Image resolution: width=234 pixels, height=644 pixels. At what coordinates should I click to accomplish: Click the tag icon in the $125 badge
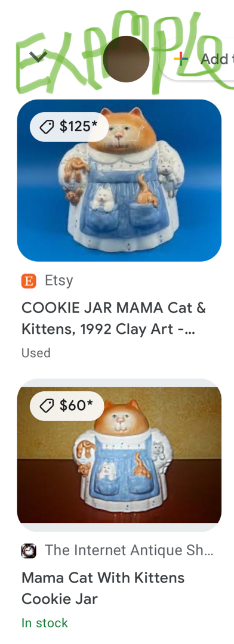[47, 127]
